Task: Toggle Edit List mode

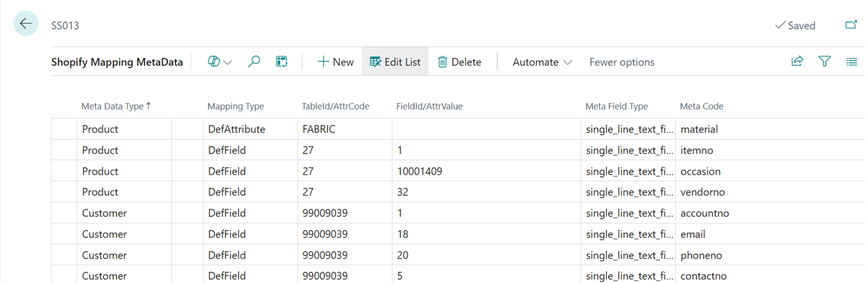Action: 395,62
